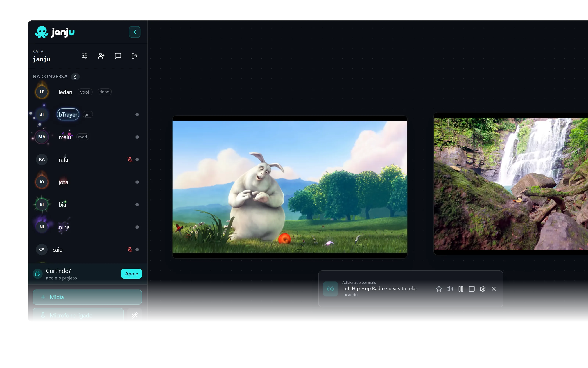Viewport: 588px width, 368px height.
Task: Click the 'dono' badge next to ledan
Action: pyautogui.click(x=104, y=92)
